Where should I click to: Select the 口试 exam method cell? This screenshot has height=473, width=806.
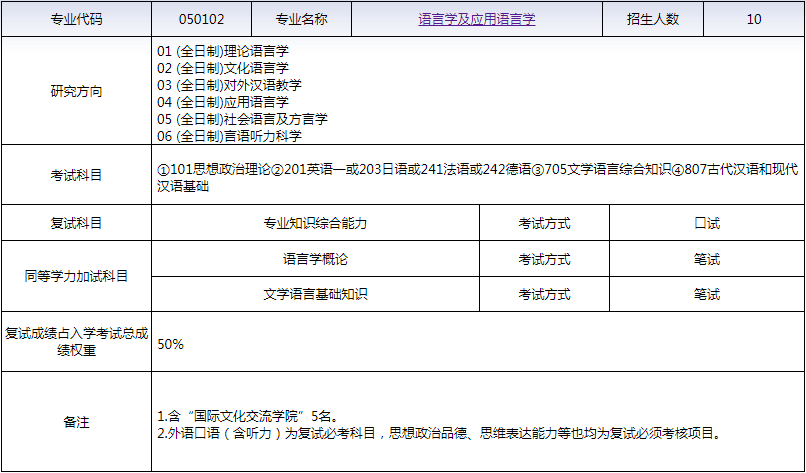[706, 223]
